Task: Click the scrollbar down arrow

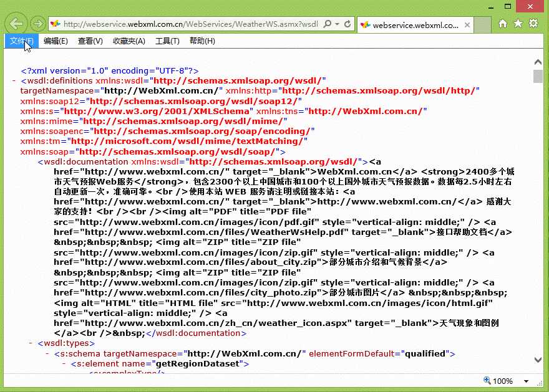Action: tap(538, 360)
